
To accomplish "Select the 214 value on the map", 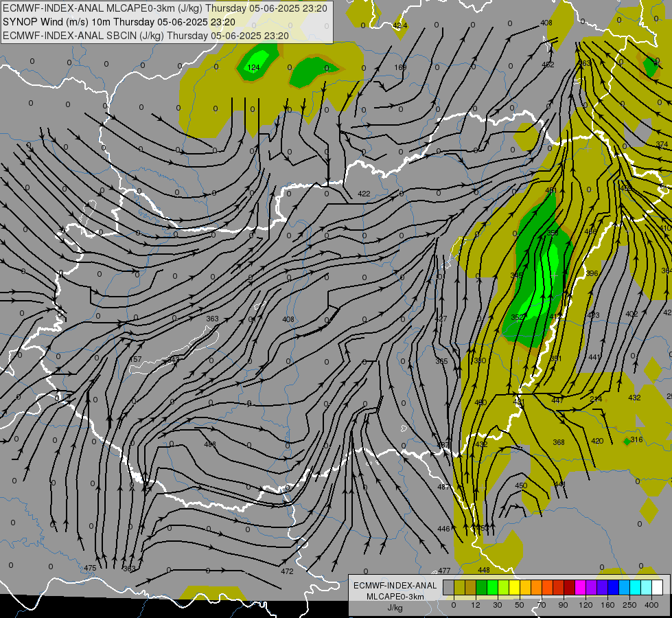I will click(596, 399).
